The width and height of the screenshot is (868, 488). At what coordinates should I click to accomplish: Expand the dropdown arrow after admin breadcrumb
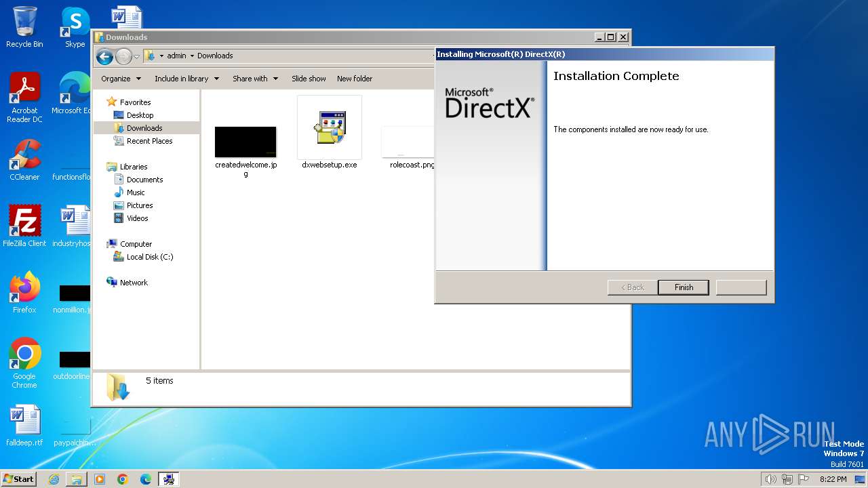pos(192,56)
